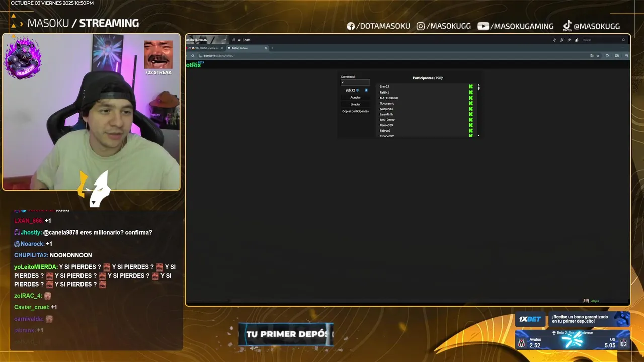Viewport: 644px width, 362px height.
Task: Click the search magnifier in Buscar box
Action: [623, 40]
